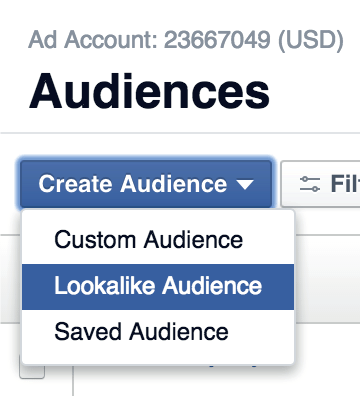Image resolution: width=360 pixels, height=396 pixels.
Task: Click the Fil text on the Filter button
Action: click(x=345, y=184)
